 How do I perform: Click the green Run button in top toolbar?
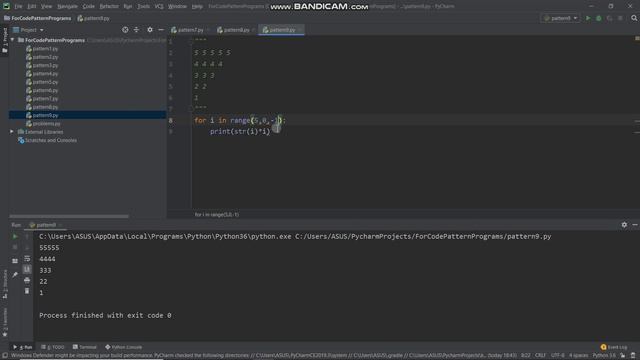[x=588, y=18]
